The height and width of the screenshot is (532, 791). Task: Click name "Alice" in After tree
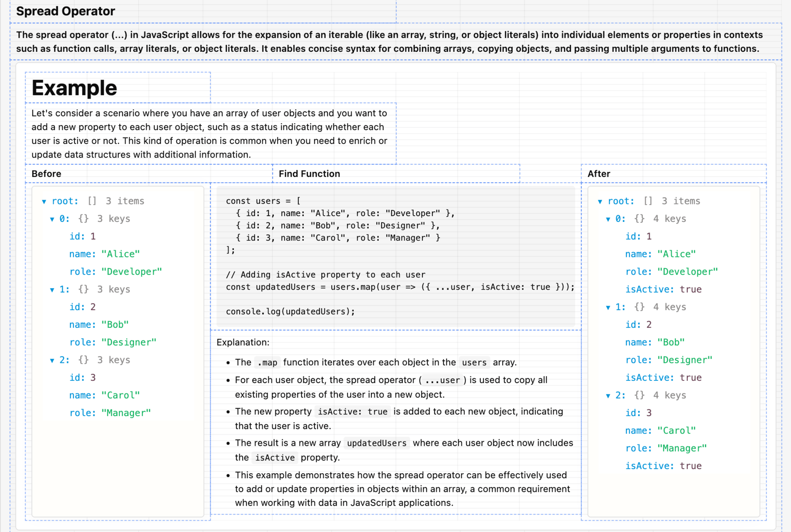point(660,254)
